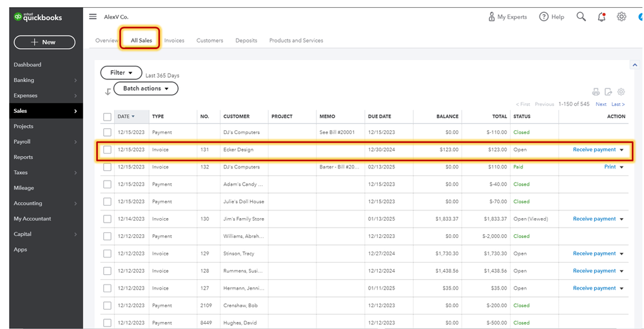
Task: Open the Products and Services tab
Action: coord(296,40)
